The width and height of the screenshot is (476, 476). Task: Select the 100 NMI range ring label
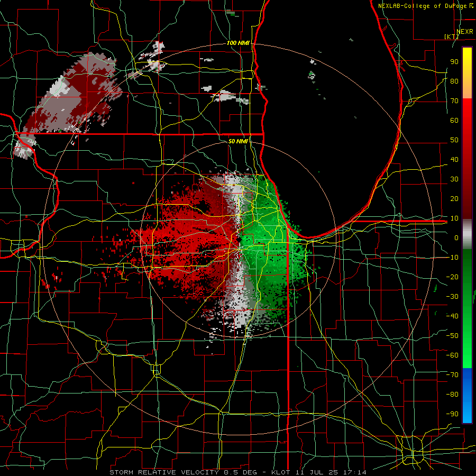pyautogui.click(x=238, y=43)
